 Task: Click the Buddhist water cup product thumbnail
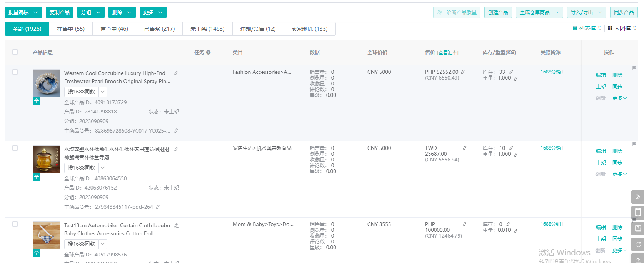point(47,159)
